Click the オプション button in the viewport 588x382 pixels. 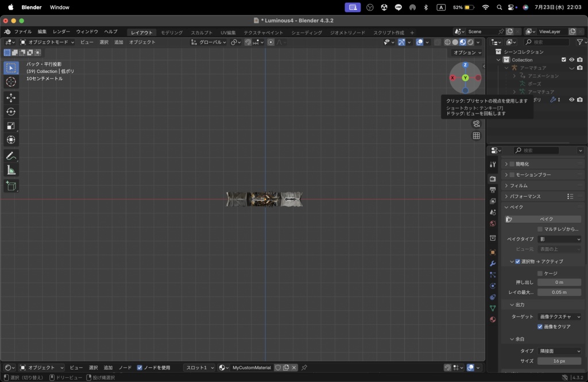pos(467,52)
